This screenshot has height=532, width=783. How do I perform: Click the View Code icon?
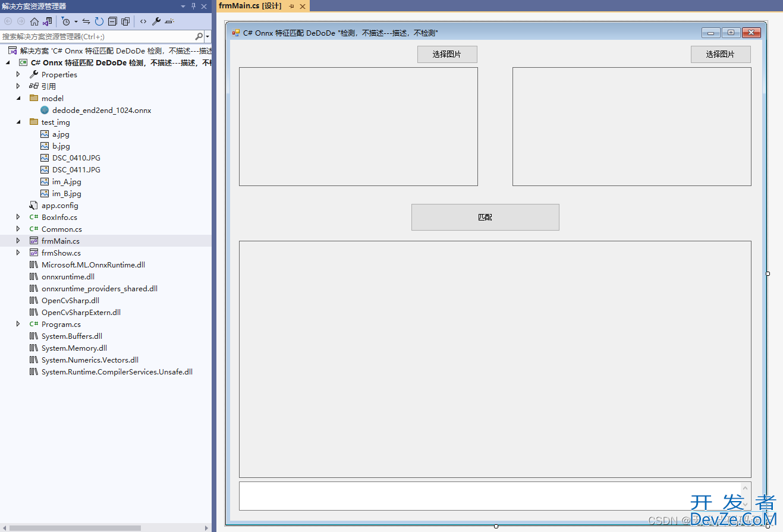tap(143, 21)
